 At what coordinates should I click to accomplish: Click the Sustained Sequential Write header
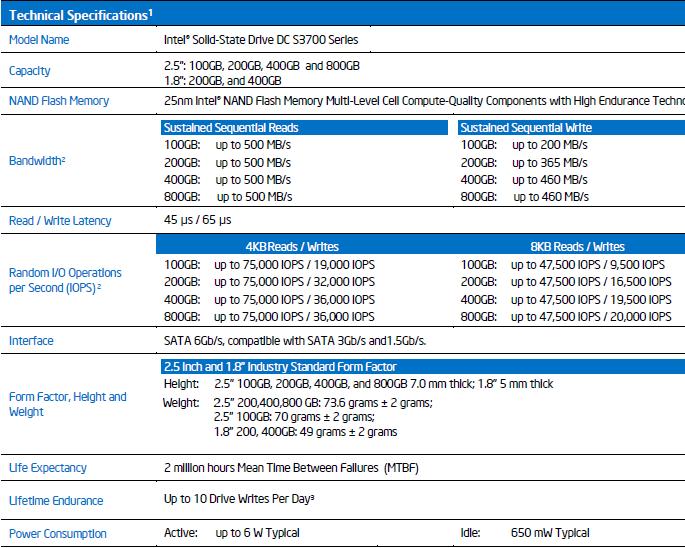(x=526, y=128)
